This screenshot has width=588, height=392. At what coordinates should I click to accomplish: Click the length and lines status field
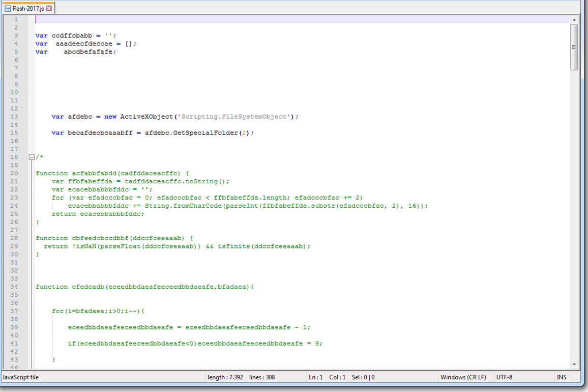click(241, 377)
